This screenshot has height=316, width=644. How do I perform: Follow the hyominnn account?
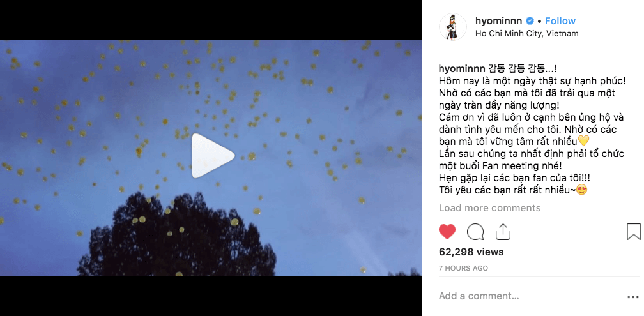(x=560, y=21)
